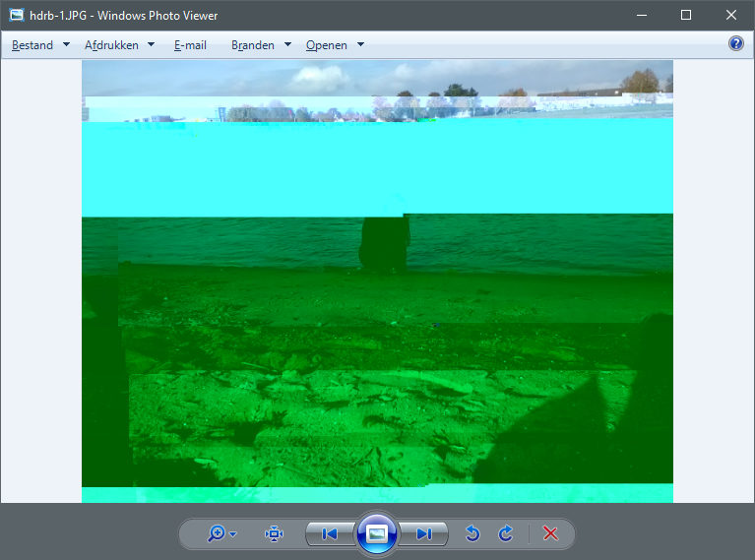This screenshot has width=755, height=560.
Task: Minimize the Photo Viewer window
Action: (x=642, y=15)
